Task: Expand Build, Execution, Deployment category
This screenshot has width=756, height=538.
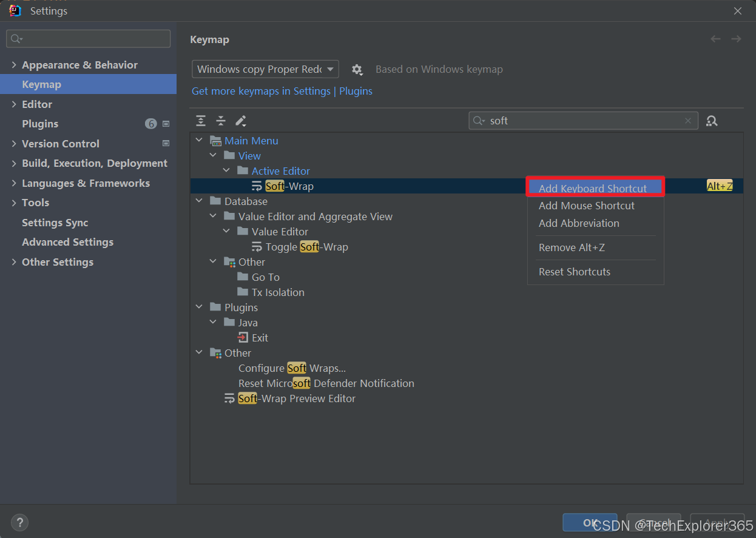Action: [14, 163]
